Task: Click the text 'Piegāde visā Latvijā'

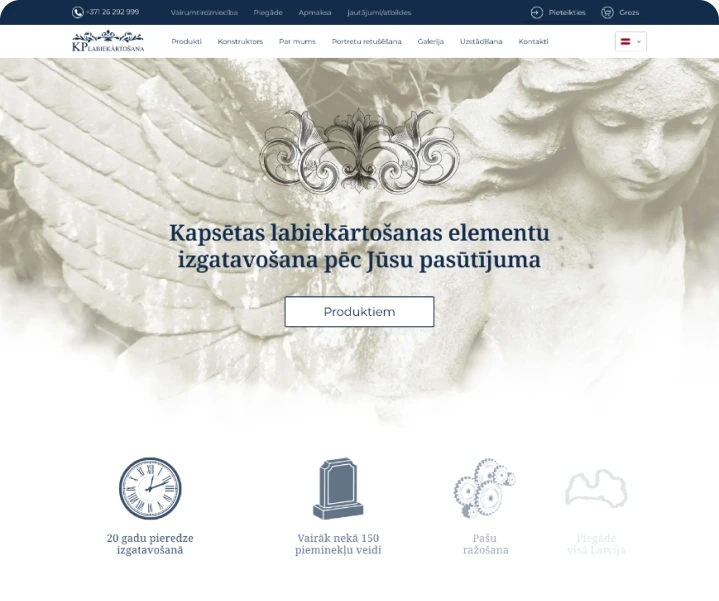Action: click(596, 544)
